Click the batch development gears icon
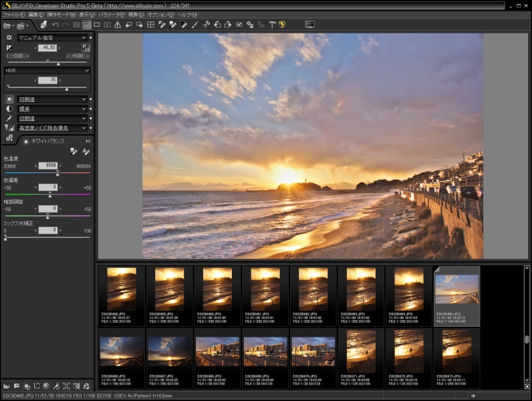Image resolution: width=532 pixels, height=401 pixels. point(250,25)
